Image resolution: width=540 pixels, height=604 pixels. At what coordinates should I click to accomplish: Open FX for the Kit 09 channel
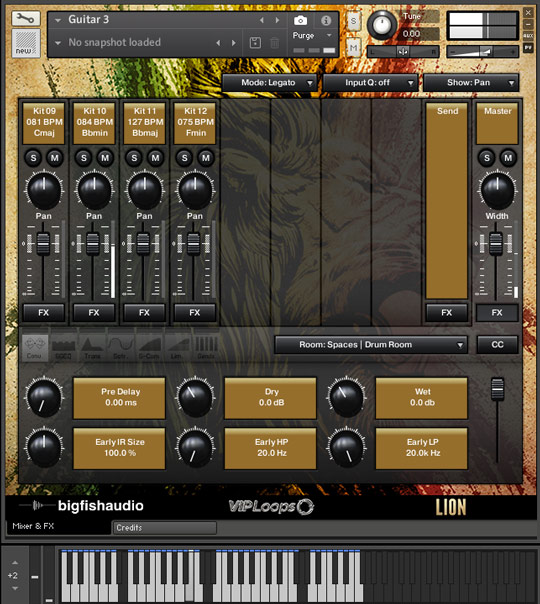click(44, 312)
